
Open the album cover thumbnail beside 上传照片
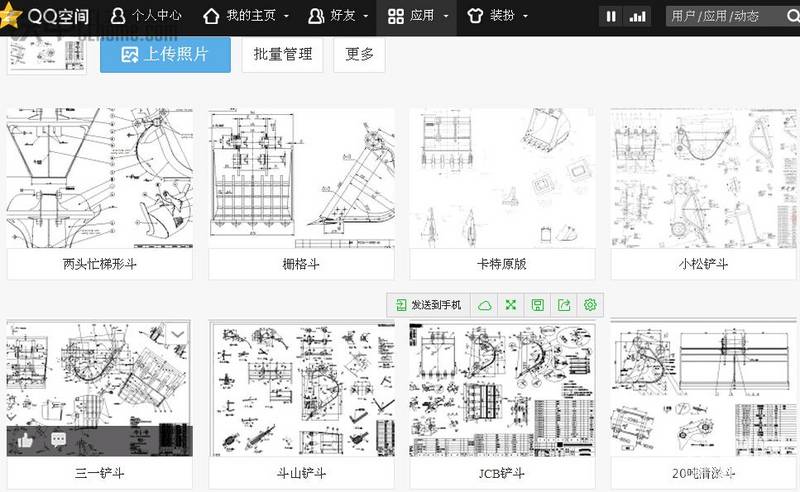(47, 54)
